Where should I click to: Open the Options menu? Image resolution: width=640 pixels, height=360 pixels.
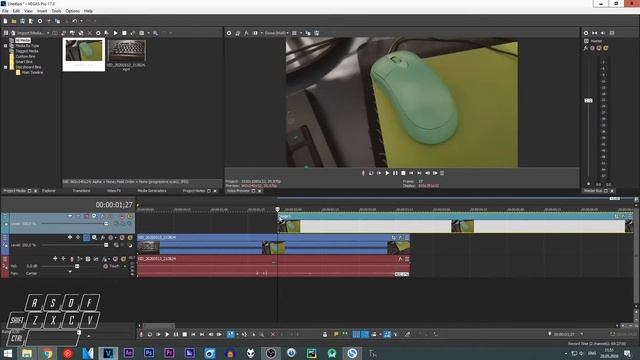[x=73, y=11]
